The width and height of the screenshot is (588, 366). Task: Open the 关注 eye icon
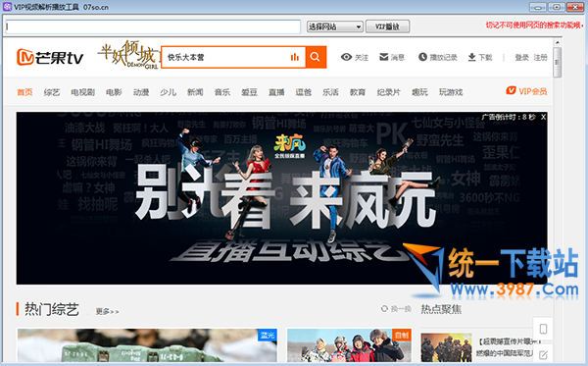[346, 57]
